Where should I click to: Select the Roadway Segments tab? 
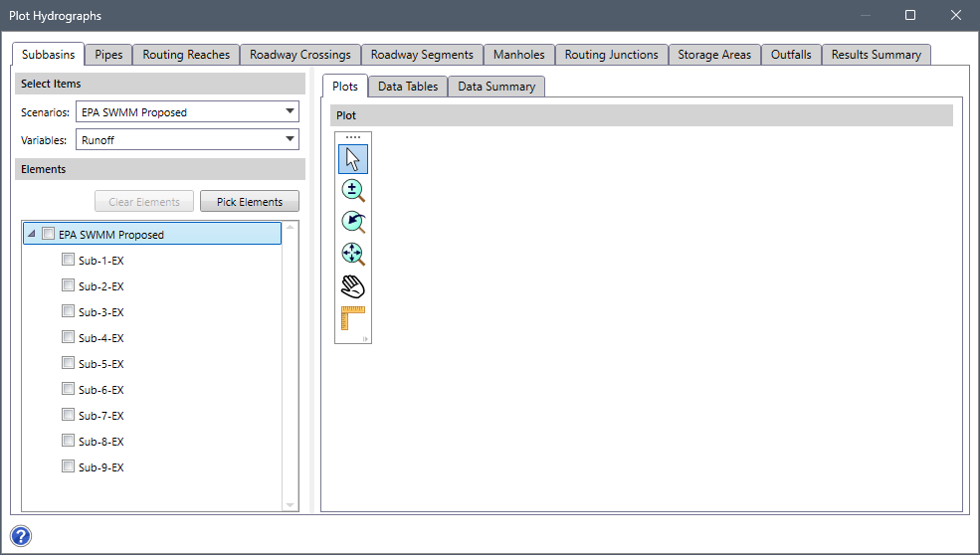[x=422, y=55]
